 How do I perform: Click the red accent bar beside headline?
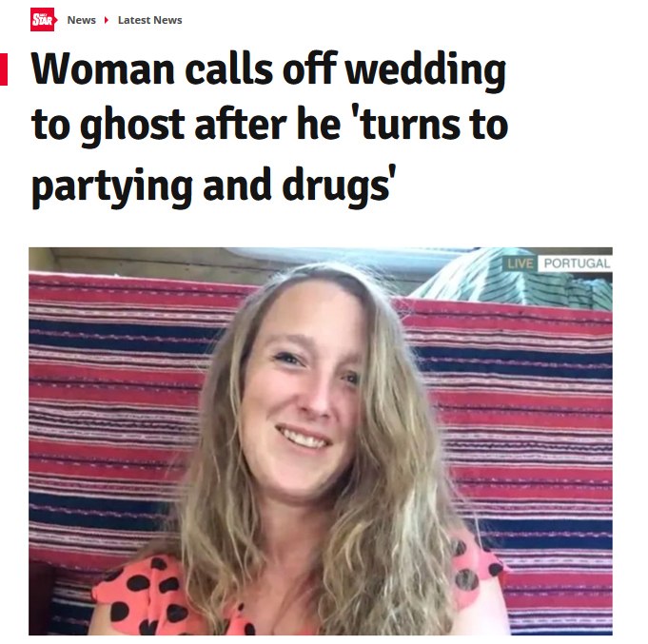coord(4,69)
